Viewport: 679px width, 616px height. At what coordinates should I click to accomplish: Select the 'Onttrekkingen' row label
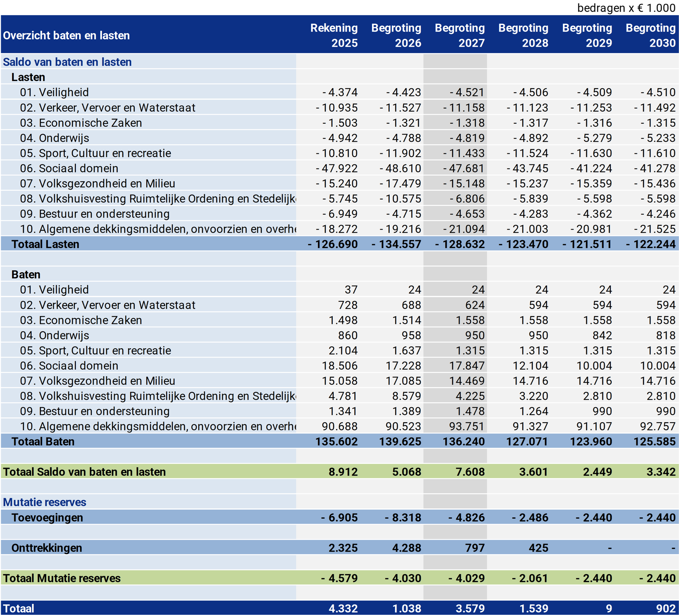click(47, 548)
